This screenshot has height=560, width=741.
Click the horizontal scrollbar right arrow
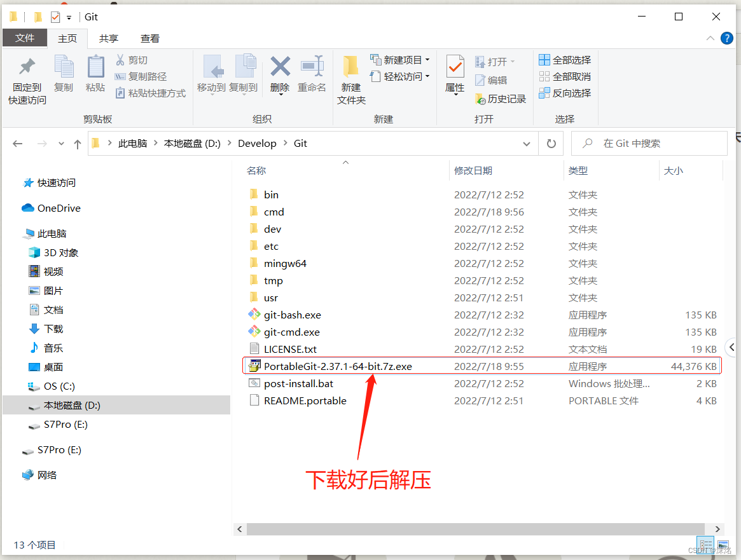[717, 529]
